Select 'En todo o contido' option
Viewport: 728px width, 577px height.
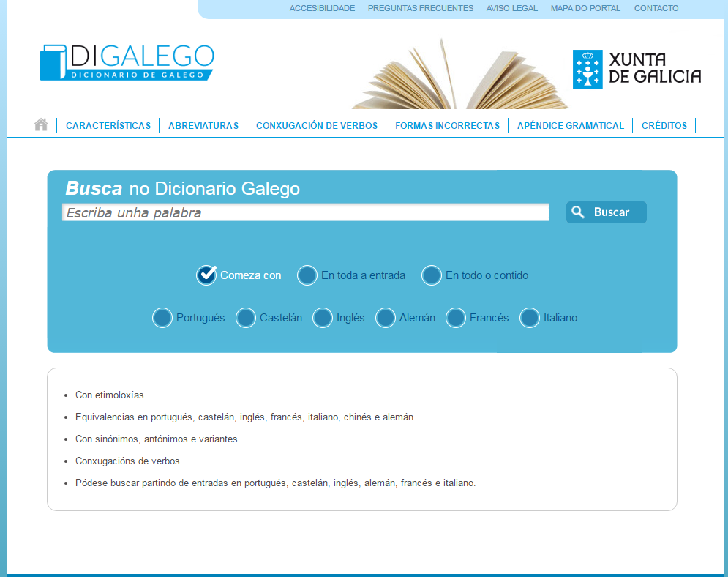coord(432,275)
